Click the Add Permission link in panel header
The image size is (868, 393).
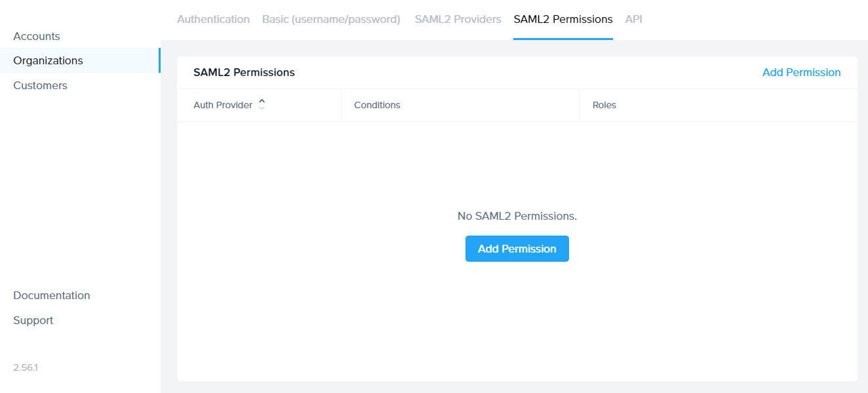pos(801,72)
